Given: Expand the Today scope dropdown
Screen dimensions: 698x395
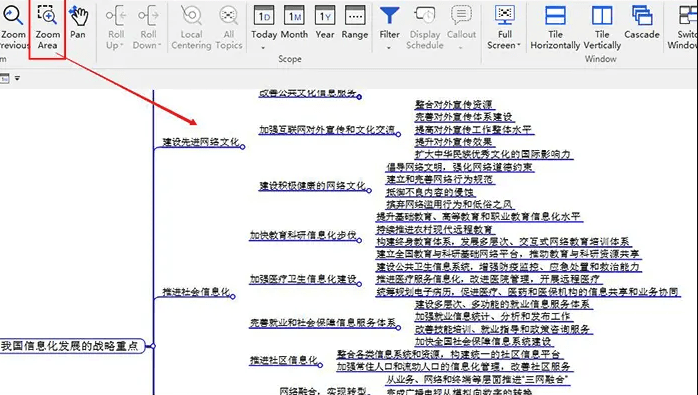Looking at the screenshot, I should (263, 47).
